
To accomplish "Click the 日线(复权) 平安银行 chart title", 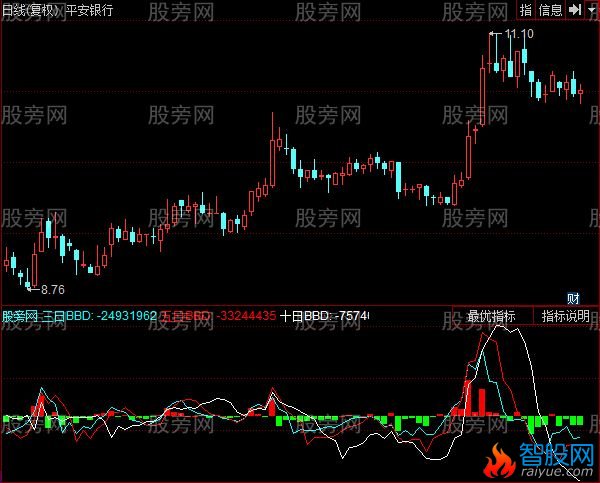I will pos(57,10).
